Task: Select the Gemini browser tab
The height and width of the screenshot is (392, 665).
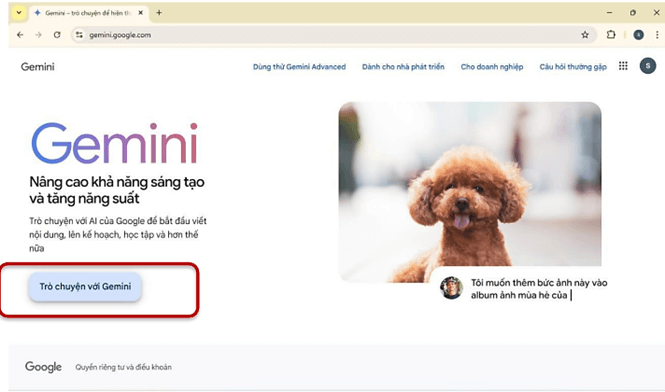Action: tap(88, 13)
